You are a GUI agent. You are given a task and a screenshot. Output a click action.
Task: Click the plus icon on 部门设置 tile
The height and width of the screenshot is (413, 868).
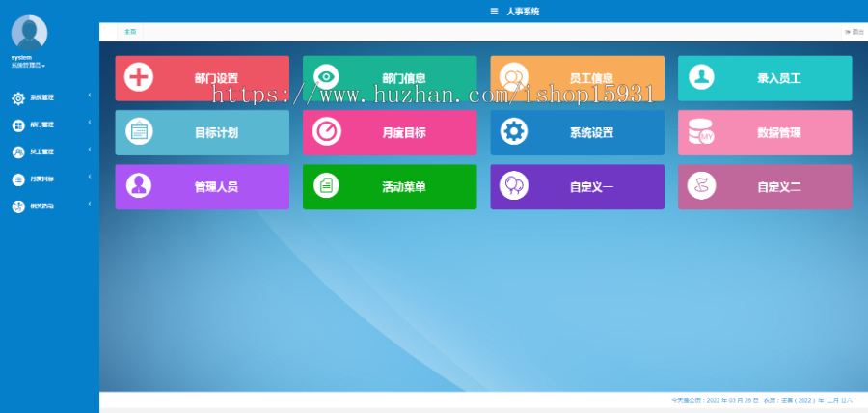(x=139, y=77)
